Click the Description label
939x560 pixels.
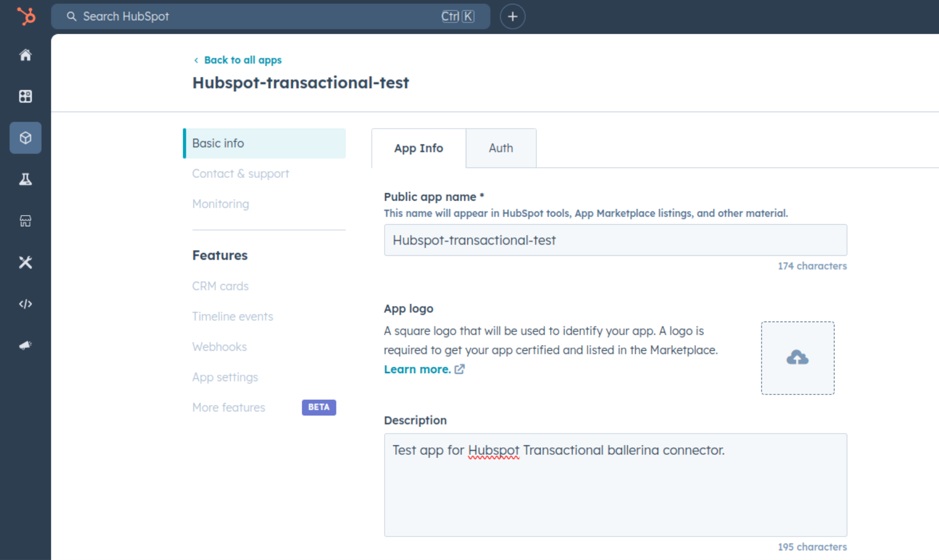tap(415, 420)
